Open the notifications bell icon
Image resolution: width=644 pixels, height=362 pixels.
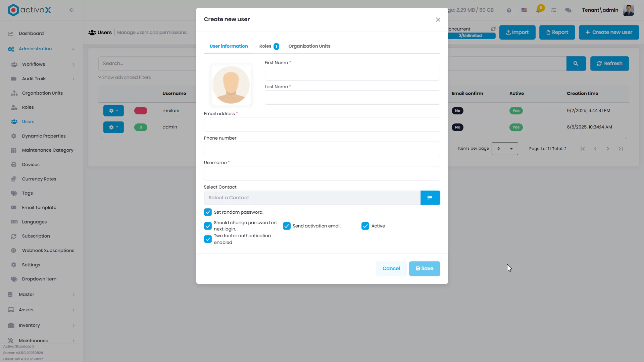tap(539, 10)
